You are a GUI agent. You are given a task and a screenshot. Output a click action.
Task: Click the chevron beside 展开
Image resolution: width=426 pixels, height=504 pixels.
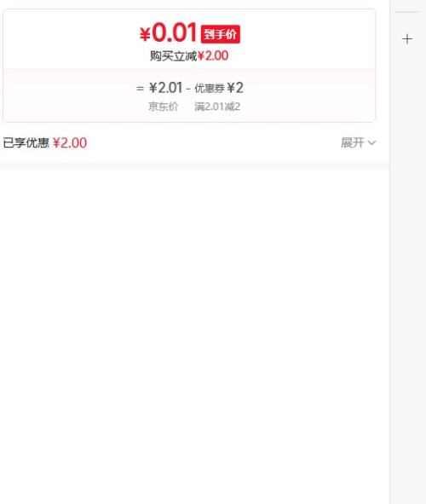tap(371, 142)
